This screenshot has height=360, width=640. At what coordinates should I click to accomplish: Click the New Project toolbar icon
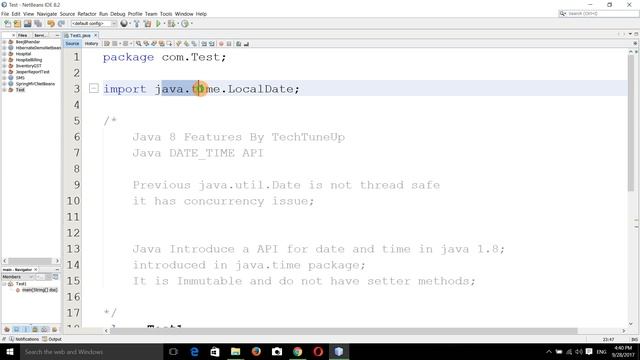[x=17, y=24]
